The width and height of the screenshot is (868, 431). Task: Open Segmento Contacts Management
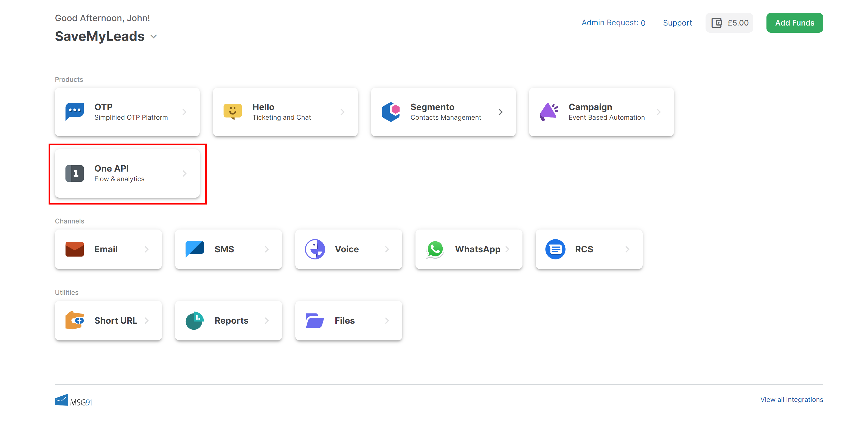click(x=443, y=112)
